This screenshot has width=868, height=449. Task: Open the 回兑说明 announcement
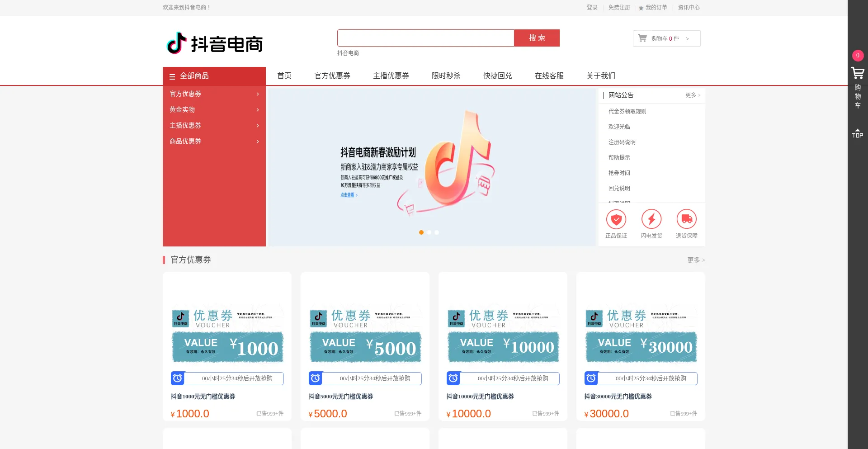point(619,189)
